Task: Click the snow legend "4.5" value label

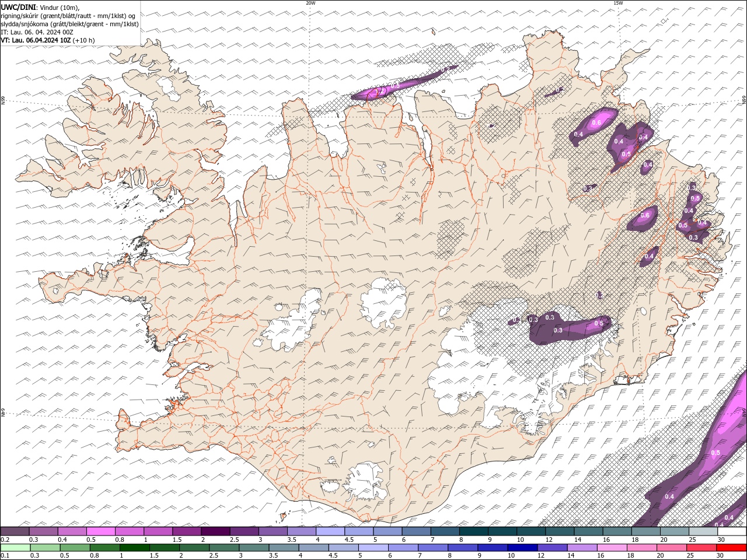Action: tap(349, 540)
